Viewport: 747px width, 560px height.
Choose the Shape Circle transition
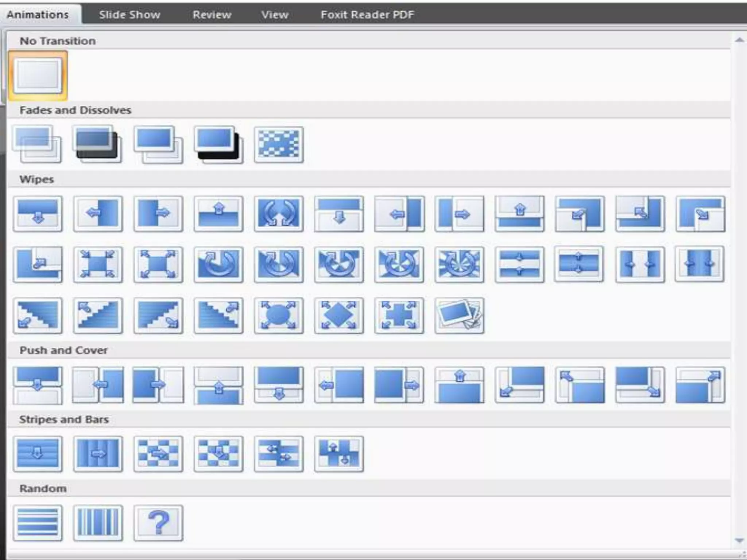[x=278, y=315]
